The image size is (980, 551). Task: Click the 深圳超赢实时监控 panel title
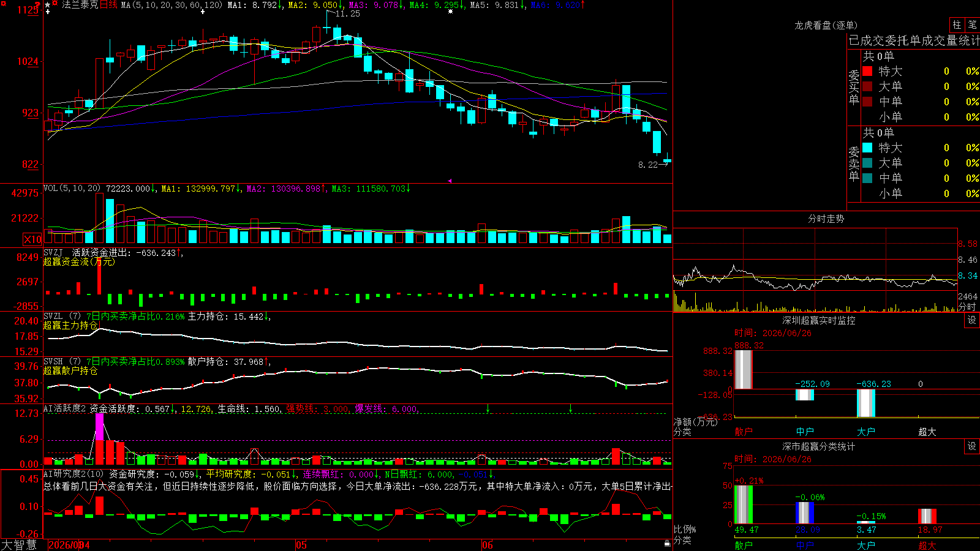pos(819,320)
